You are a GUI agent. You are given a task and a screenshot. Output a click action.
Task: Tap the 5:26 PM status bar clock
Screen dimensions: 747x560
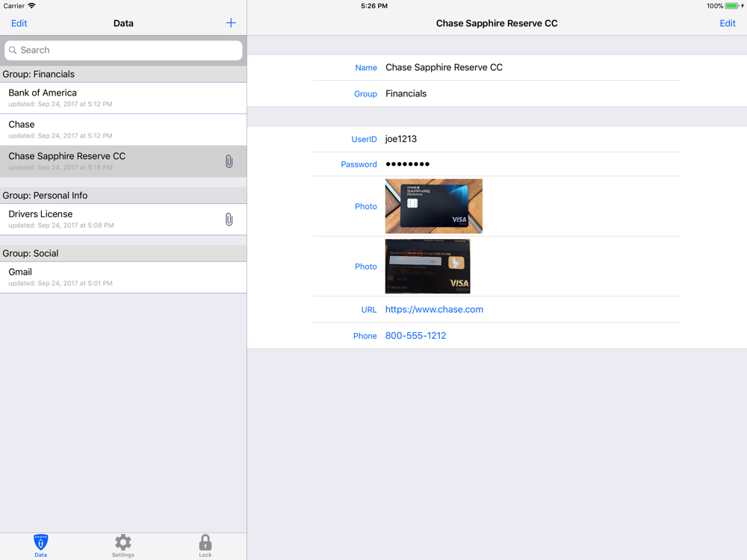coord(374,6)
